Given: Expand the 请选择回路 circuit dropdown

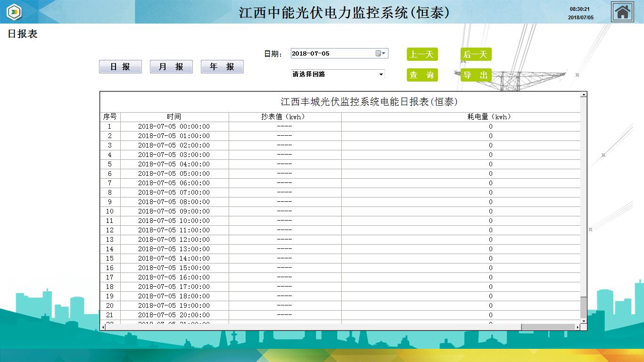Looking at the screenshot, I should coord(381,74).
